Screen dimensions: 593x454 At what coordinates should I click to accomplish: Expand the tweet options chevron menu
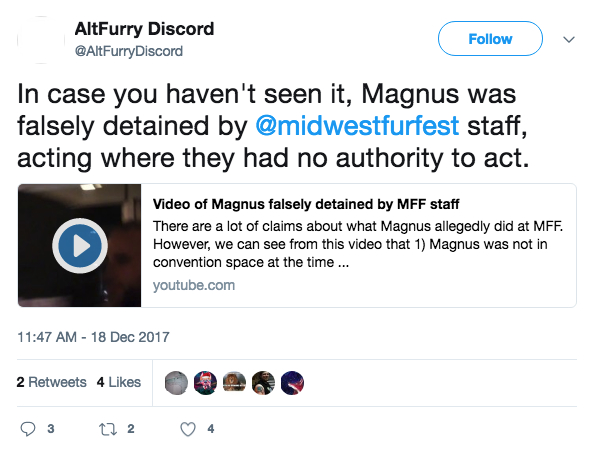coord(569,39)
